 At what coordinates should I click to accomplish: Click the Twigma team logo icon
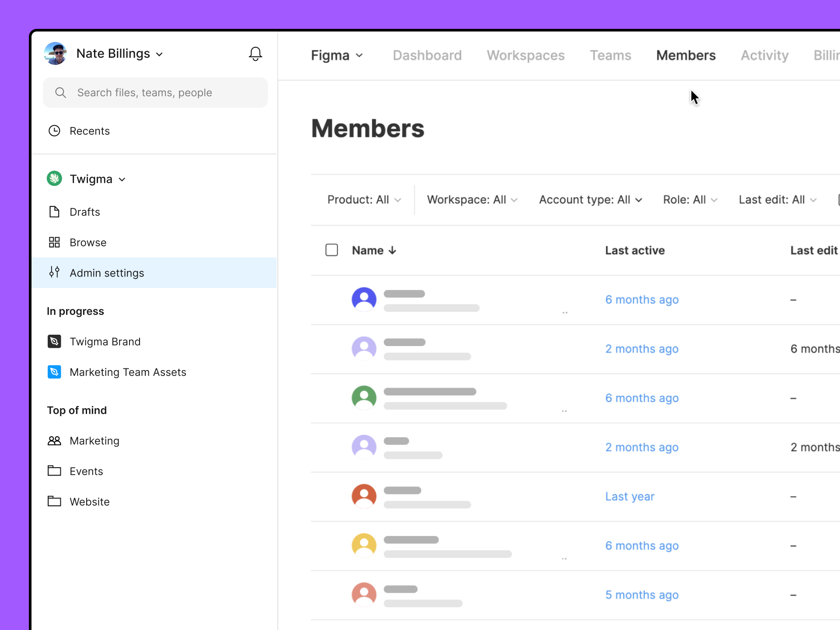point(54,178)
